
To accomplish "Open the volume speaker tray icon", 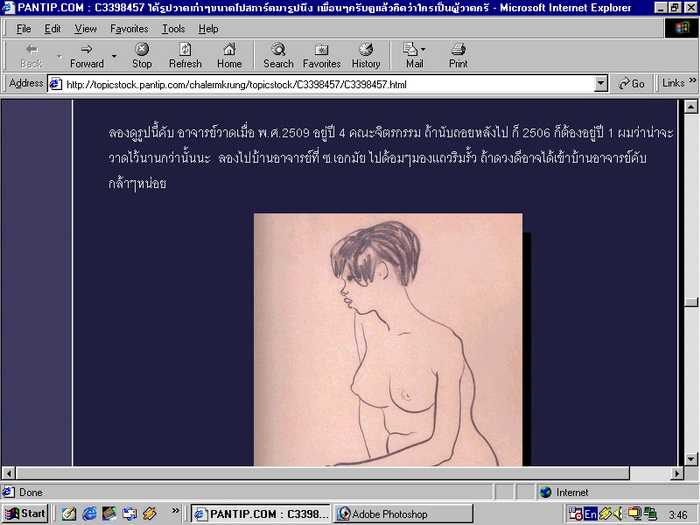I will (619, 514).
